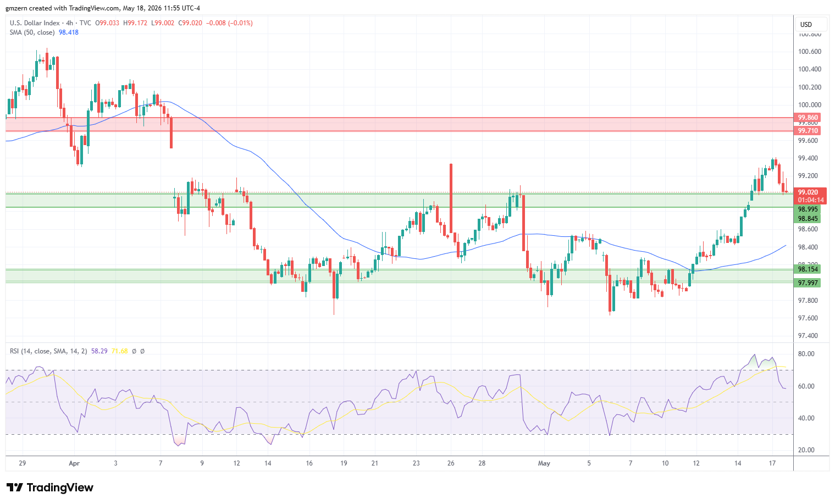
Task: Click the 21 date label on time axis
Action: [x=374, y=463]
